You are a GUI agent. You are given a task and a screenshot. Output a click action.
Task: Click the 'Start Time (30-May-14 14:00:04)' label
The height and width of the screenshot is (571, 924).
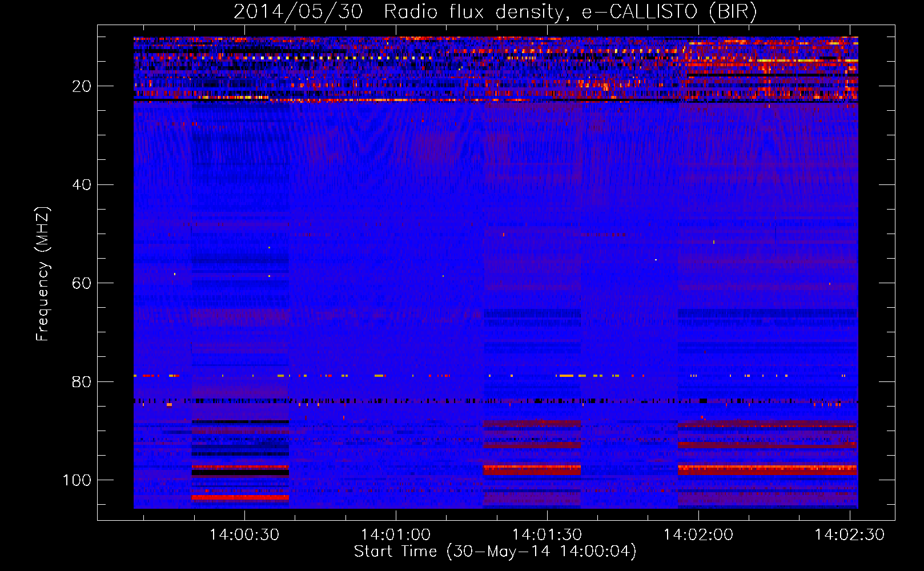[495, 552]
